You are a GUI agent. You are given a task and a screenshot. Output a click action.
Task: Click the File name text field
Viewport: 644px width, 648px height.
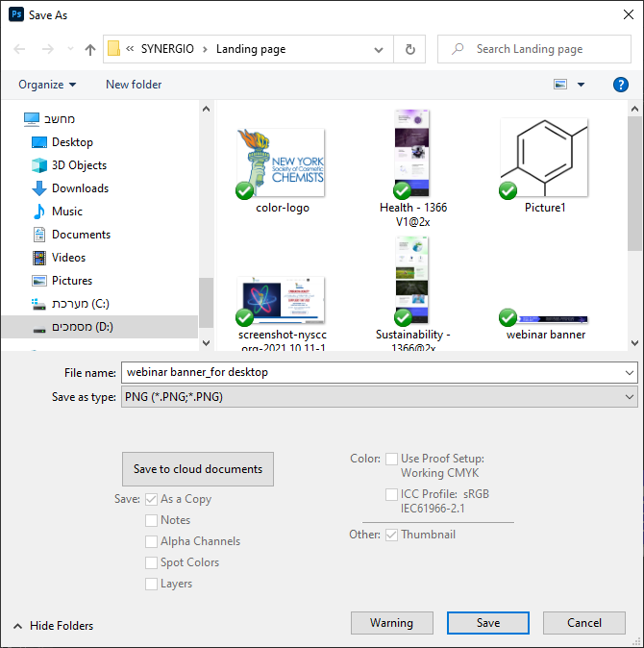(x=372, y=372)
